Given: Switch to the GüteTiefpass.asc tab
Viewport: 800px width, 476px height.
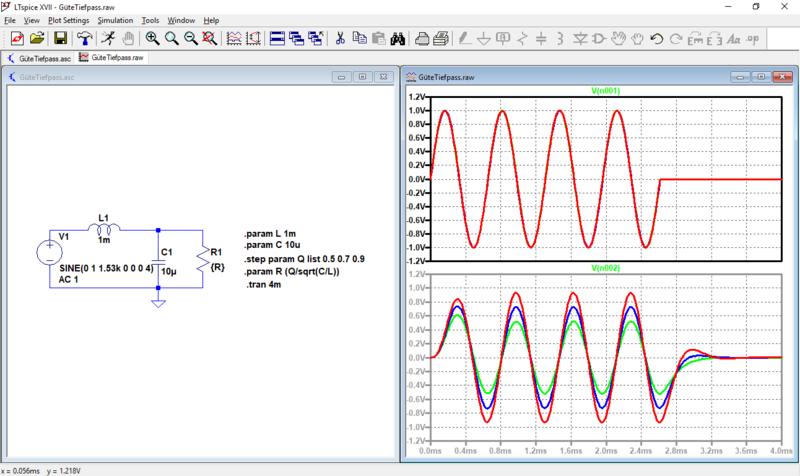Looking at the screenshot, I should click(45, 59).
